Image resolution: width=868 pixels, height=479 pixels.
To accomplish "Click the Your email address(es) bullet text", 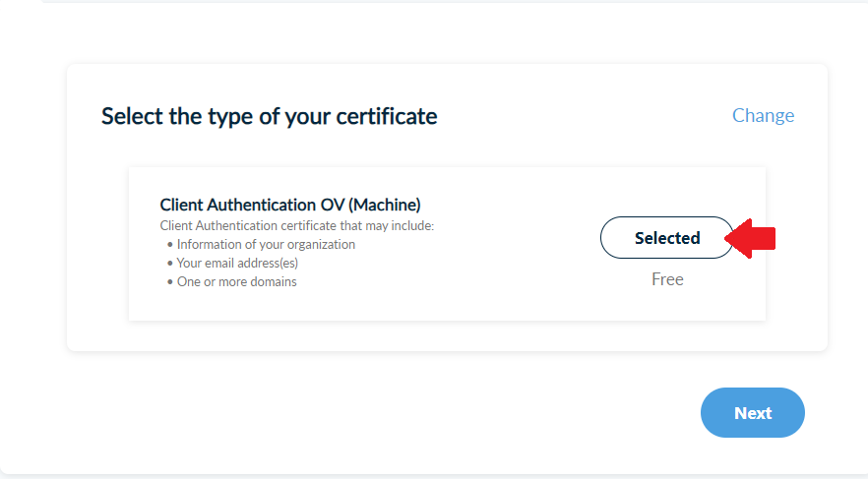I will (237, 264).
